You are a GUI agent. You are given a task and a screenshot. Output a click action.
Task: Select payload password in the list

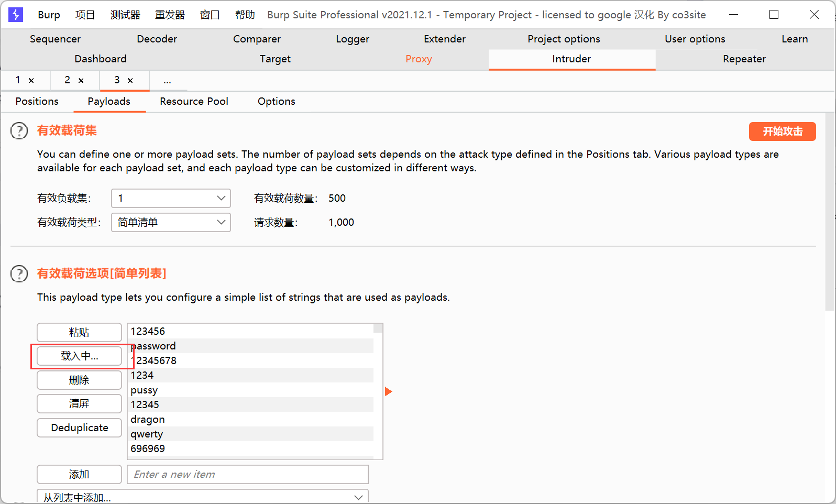click(x=251, y=346)
